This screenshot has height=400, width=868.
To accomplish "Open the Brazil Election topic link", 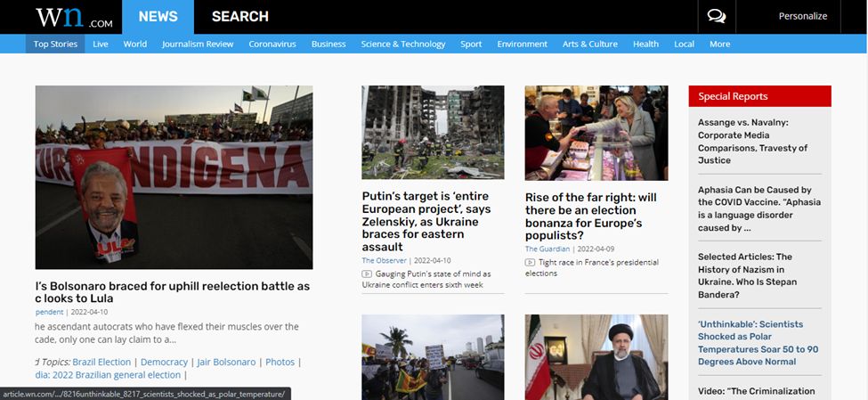I will click(101, 362).
